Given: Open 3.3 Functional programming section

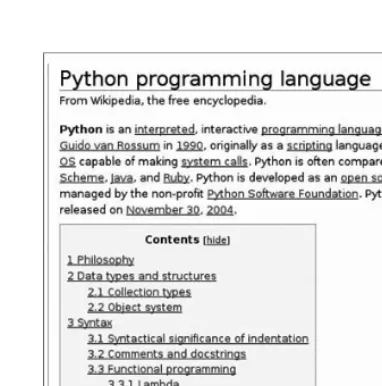Looking at the screenshot, I should pyautogui.click(x=162, y=369).
